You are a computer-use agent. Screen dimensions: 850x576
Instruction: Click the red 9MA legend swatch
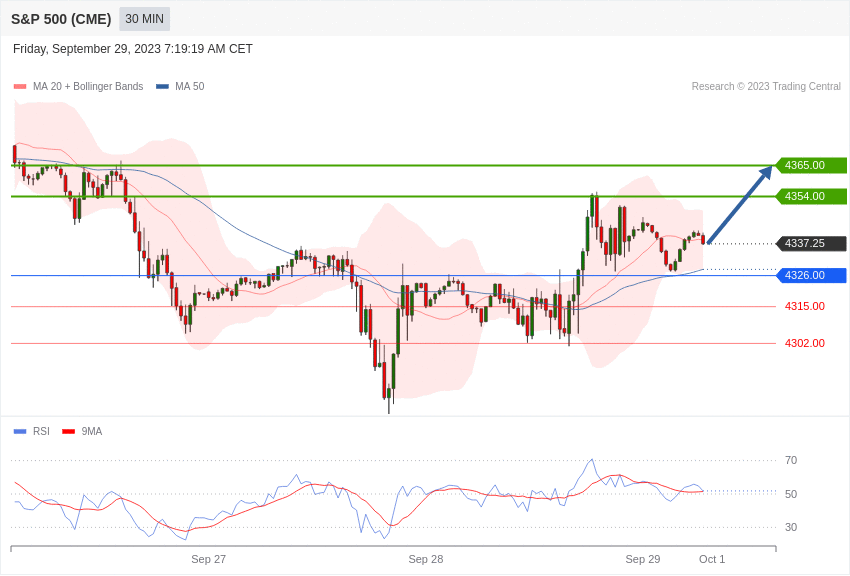[x=68, y=432]
